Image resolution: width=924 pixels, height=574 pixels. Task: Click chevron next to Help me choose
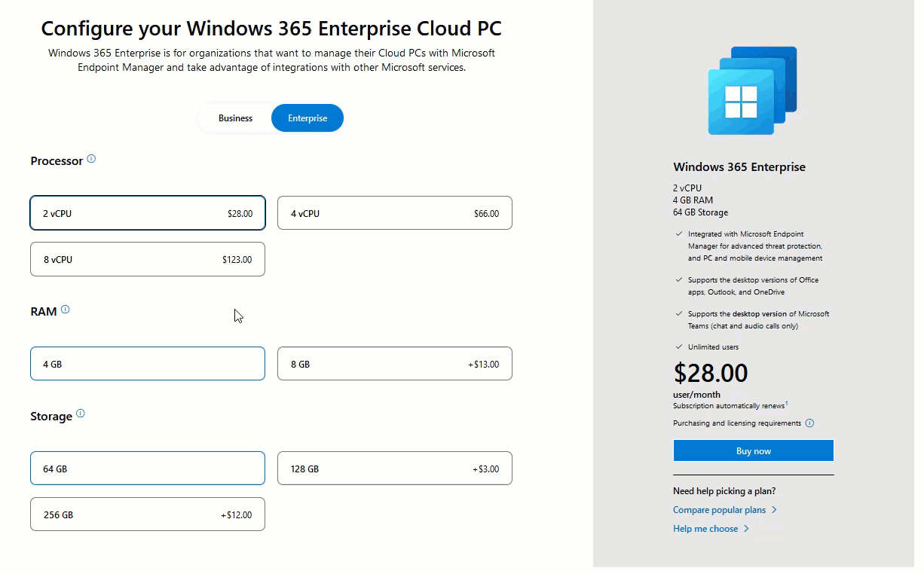click(x=746, y=529)
